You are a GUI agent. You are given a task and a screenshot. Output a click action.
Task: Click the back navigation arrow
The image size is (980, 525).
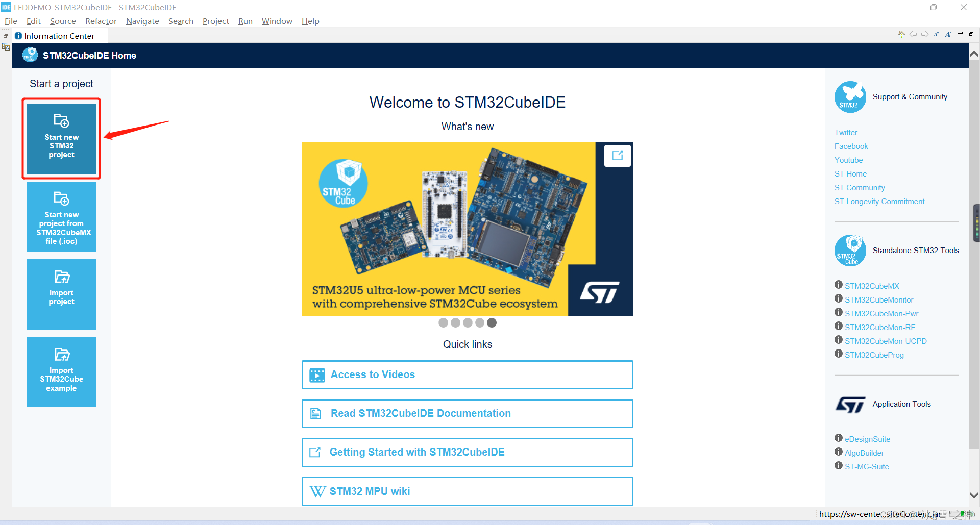[x=913, y=34]
